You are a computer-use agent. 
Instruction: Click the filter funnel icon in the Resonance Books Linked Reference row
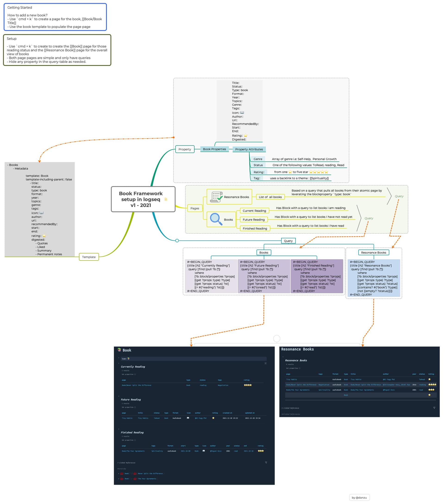pos(434,408)
